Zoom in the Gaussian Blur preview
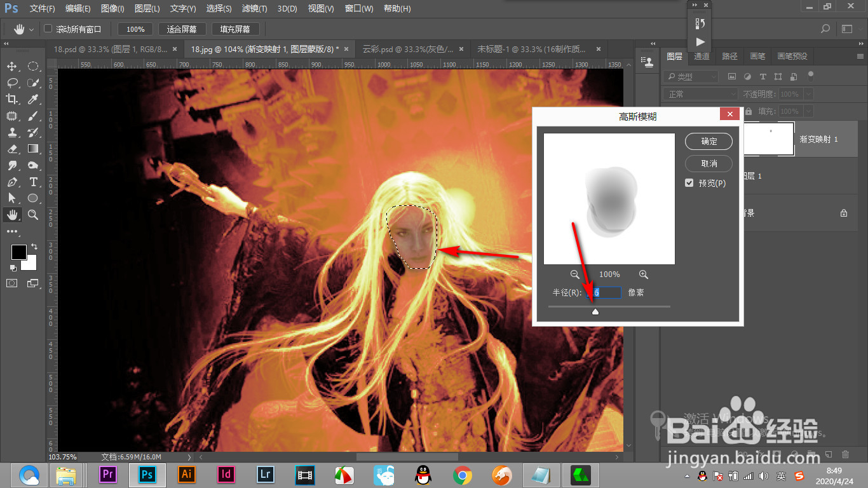 pyautogui.click(x=644, y=274)
